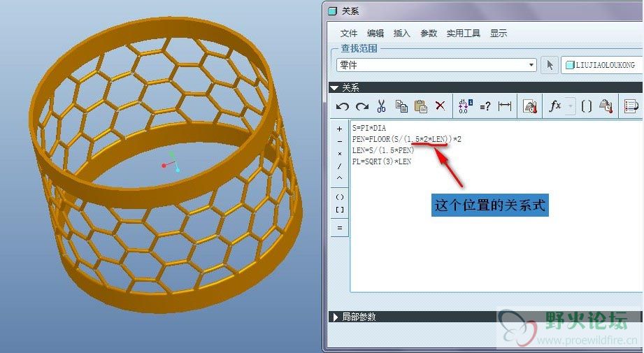Insert exponent caret operator
Image resolution: width=644 pixels, height=353 pixels.
339,178
